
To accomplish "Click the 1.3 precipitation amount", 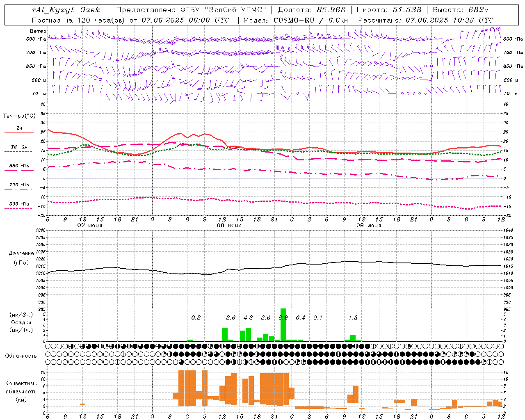I will coord(353,317).
